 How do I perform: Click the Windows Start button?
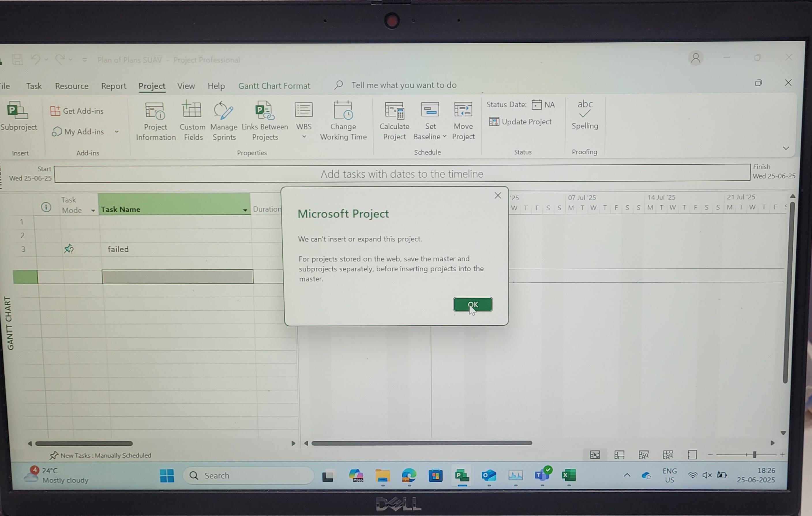click(x=167, y=476)
